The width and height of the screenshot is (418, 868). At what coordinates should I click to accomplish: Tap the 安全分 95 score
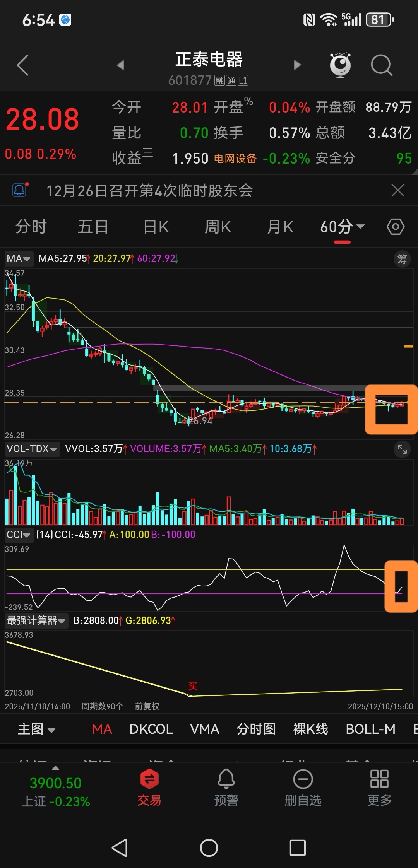364,158
